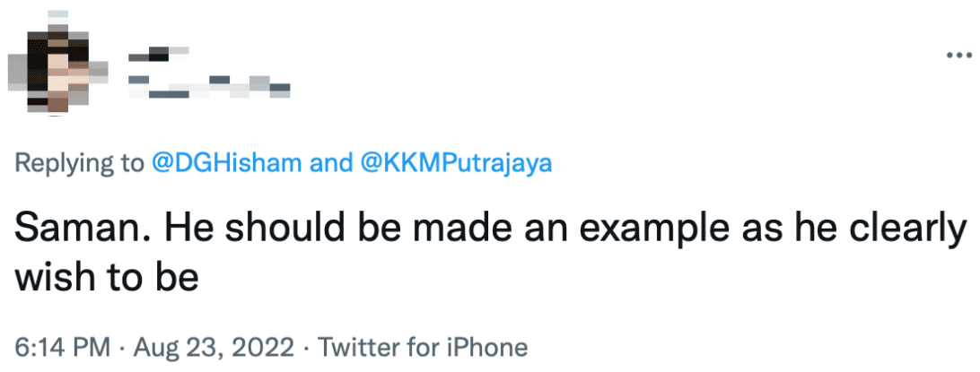Open the Twitter for iPhone source link
The height and width of the screenshot is (372, 980).
[424, 347]
